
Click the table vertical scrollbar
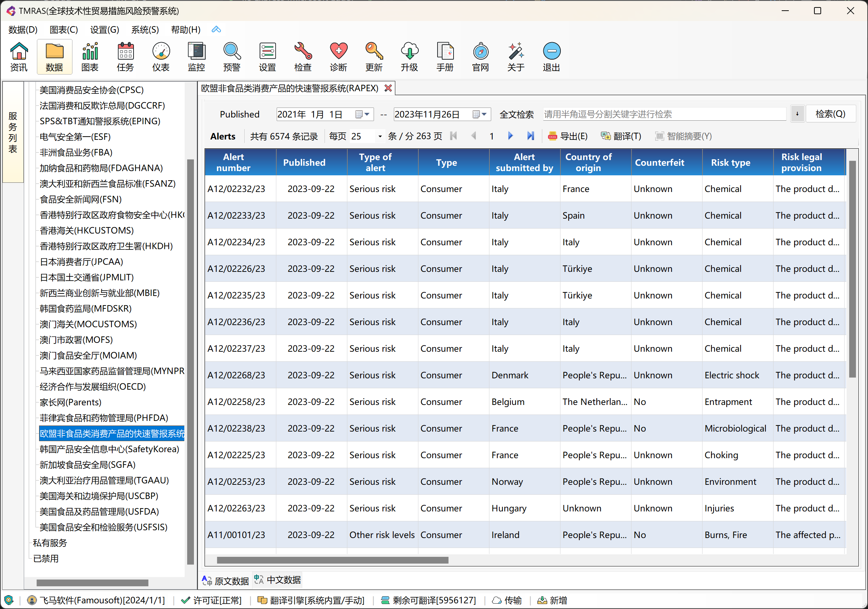tap(852, 269)
